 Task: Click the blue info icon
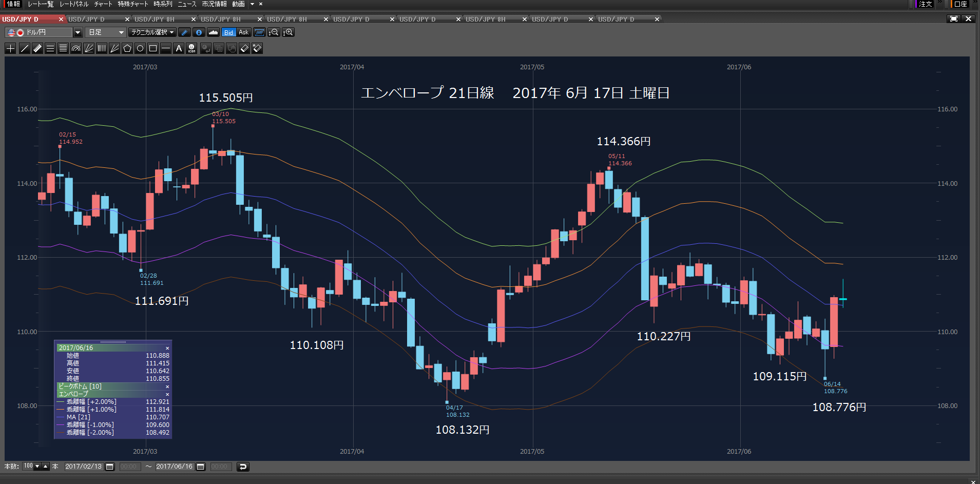(199, 32)
